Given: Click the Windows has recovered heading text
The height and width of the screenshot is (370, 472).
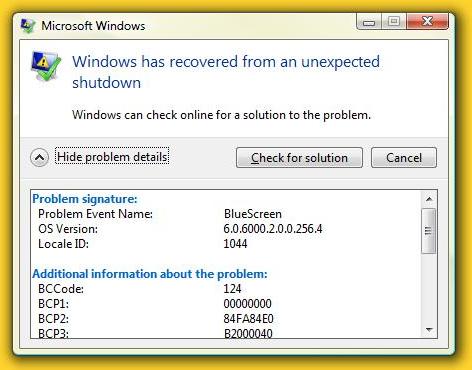Looking at the screenshot, I should click(226, 72).
